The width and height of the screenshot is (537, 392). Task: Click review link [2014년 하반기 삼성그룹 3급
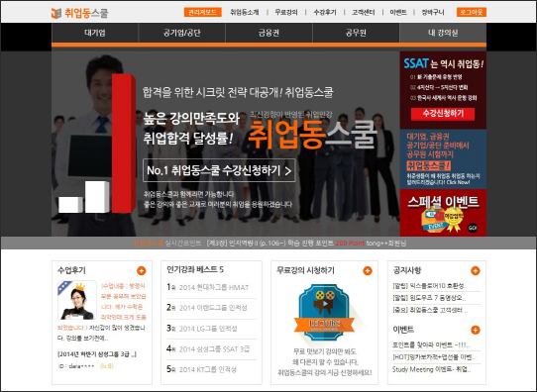96,354
